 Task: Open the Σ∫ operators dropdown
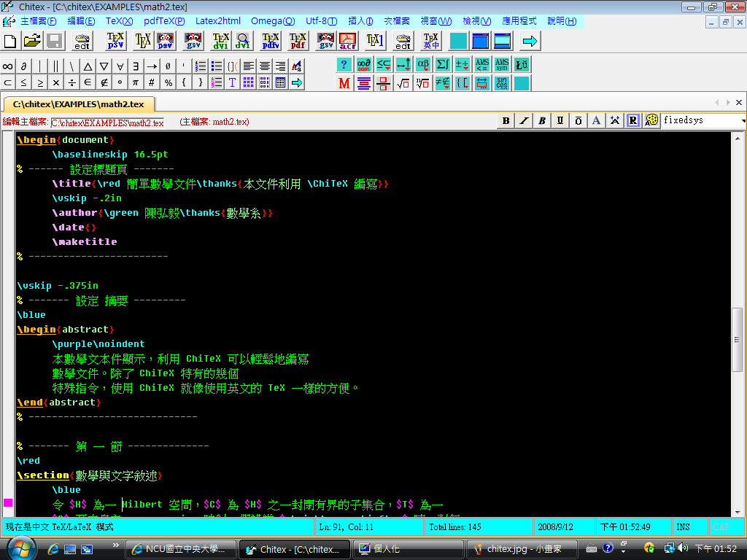pyautogui.click(x=443, y=64)
